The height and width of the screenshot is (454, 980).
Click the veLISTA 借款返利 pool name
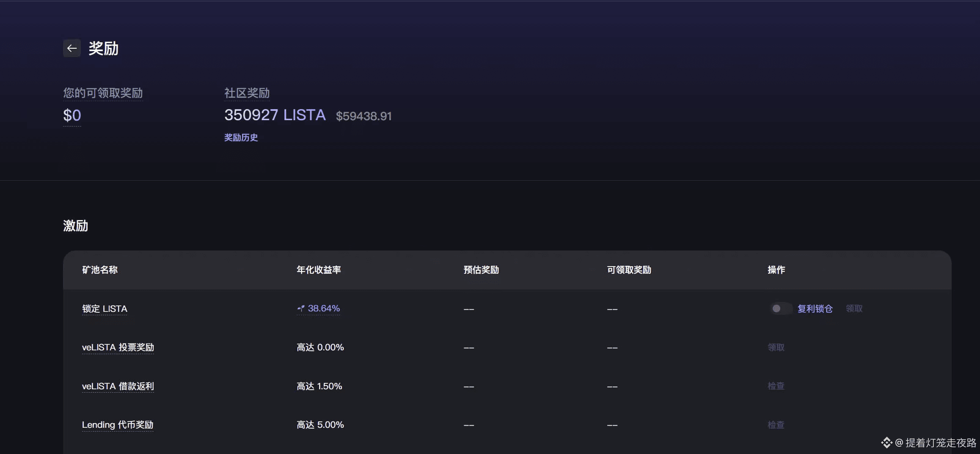click(118, 386)
